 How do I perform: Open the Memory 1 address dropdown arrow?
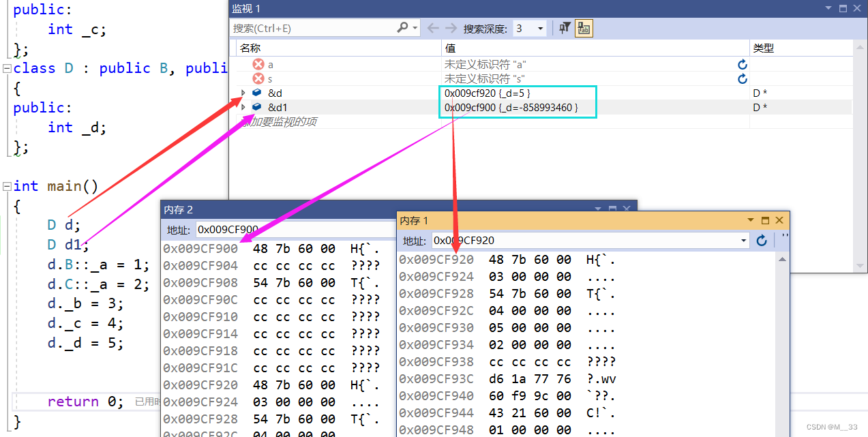[x=744, y=240]
